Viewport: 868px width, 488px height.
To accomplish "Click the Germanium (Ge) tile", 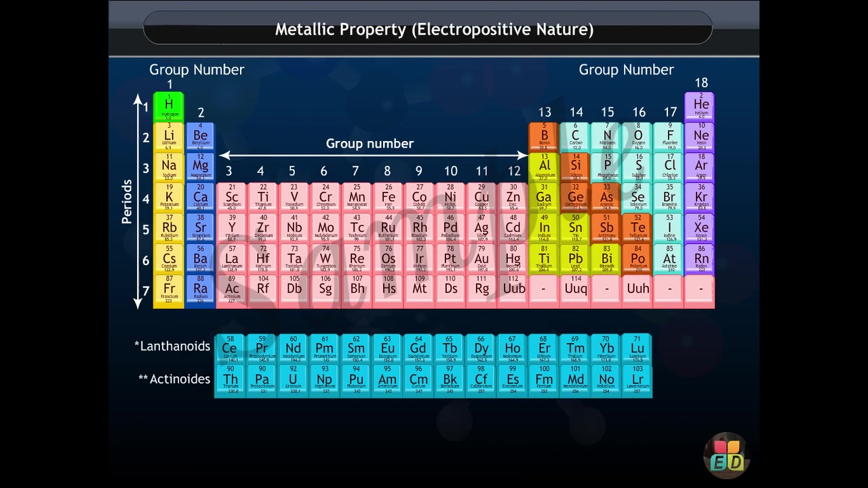I will click(575, 198).
